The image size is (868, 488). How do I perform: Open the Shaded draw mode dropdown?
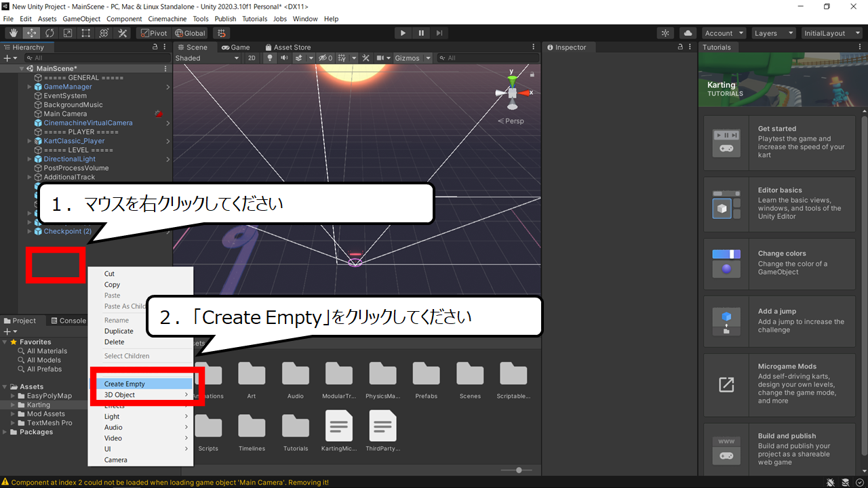coord(208,58)
